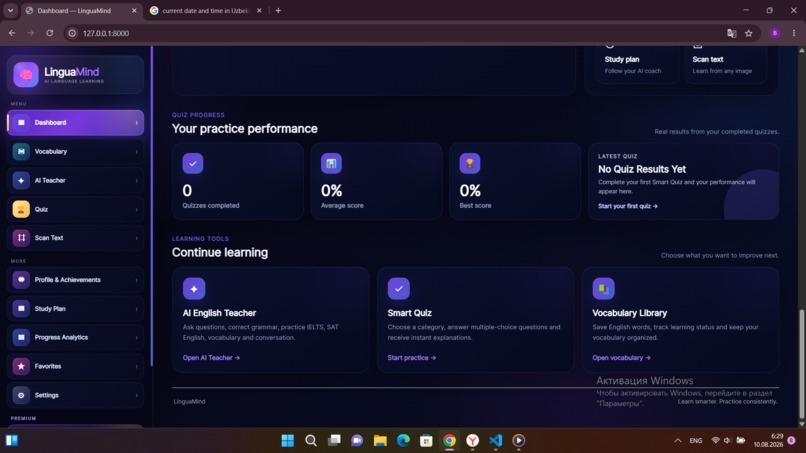Open File Explorer from the taskbar
The height and width of the screenshot is (453, 806).
pyautogui.click(x=380, y=441)
